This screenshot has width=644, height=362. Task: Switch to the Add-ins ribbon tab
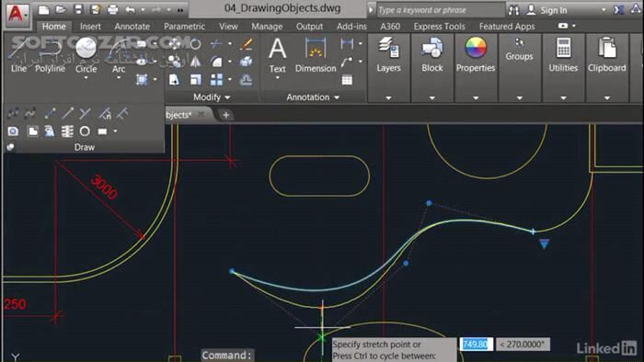click(351, 27)
